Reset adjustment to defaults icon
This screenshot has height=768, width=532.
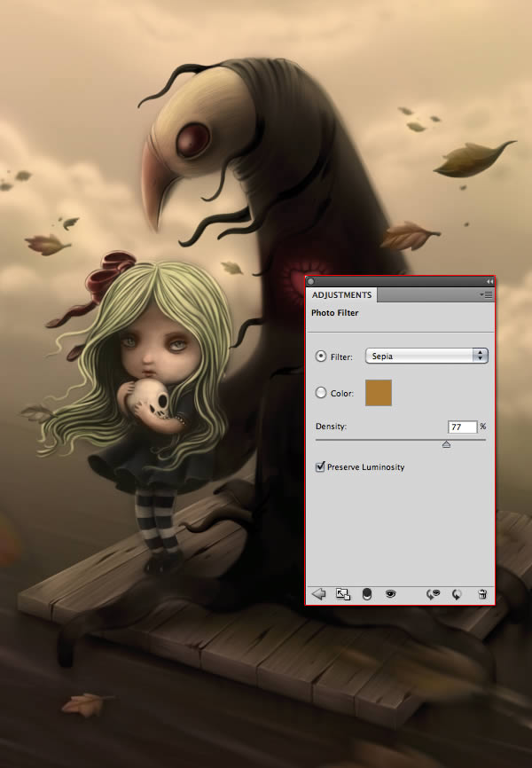tap(457, 594)
